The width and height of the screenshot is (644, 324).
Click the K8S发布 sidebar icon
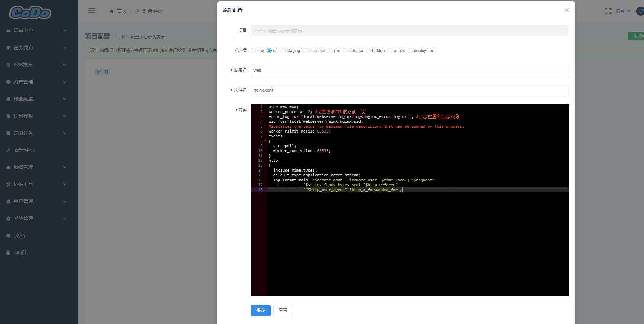[x=8, y=65]
